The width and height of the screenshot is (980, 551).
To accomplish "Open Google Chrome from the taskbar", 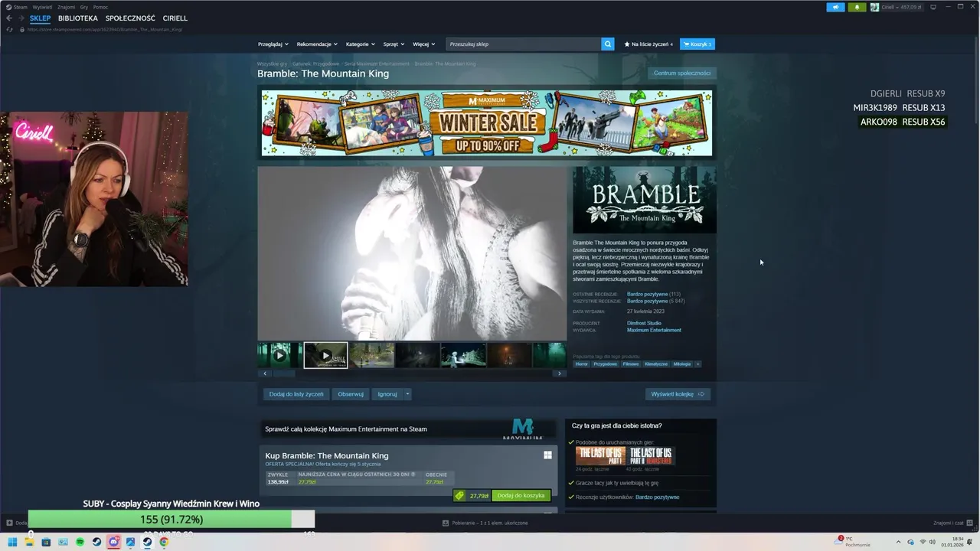I will 164,542.
